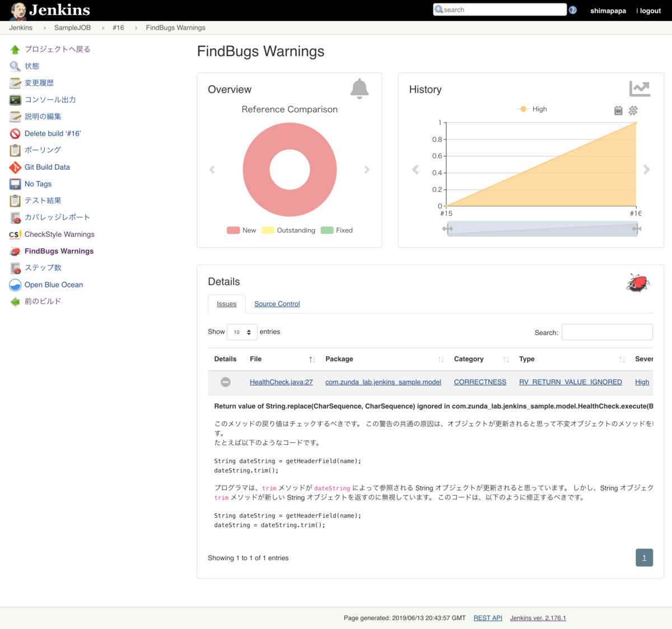Viewport: 672px width, 629px height.
Task: Focus the table Search input field
Action: point(607,332)
